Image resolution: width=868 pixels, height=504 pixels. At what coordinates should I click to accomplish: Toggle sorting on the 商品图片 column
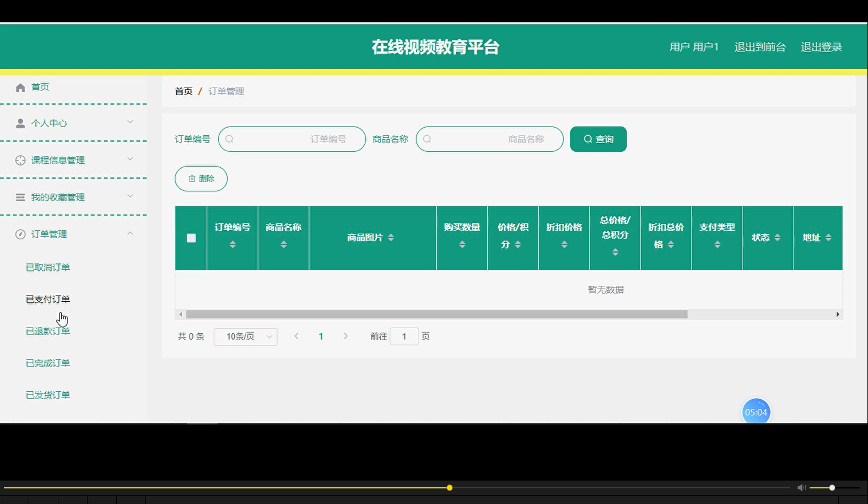[x=390, y=237]
